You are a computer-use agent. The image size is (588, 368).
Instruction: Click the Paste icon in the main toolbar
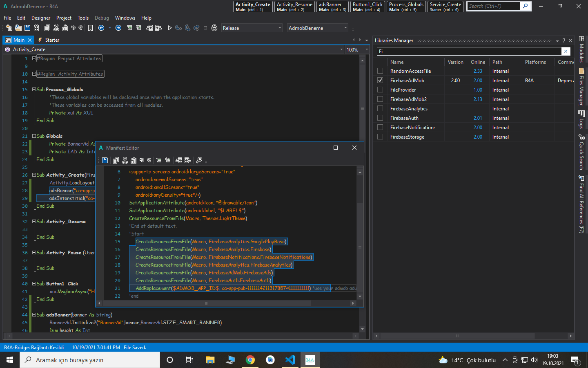(65, 28)
